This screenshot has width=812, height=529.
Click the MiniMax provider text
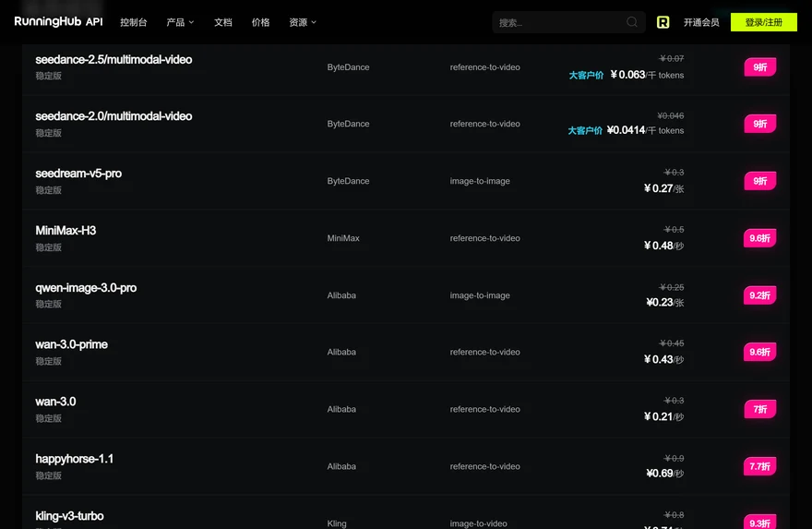point(343,238)
